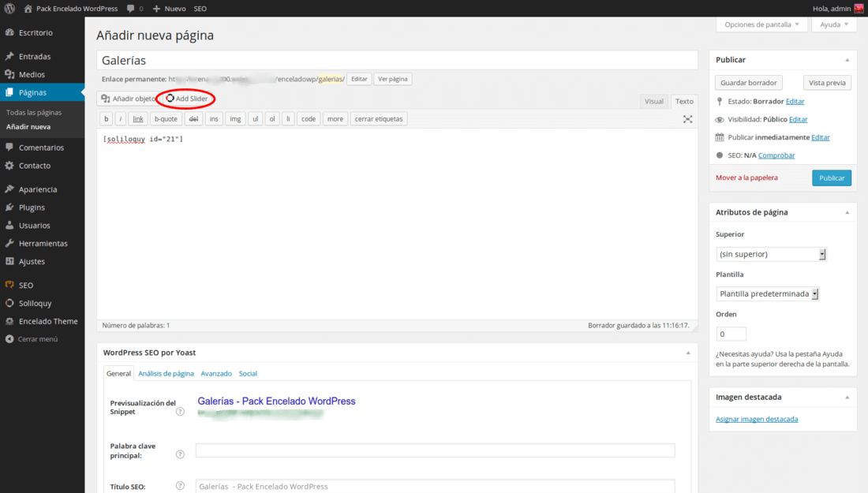Click the WordPress logo icon
This screenshot has height=493, width=868.
pyautogui.click(x=9, y=9)
